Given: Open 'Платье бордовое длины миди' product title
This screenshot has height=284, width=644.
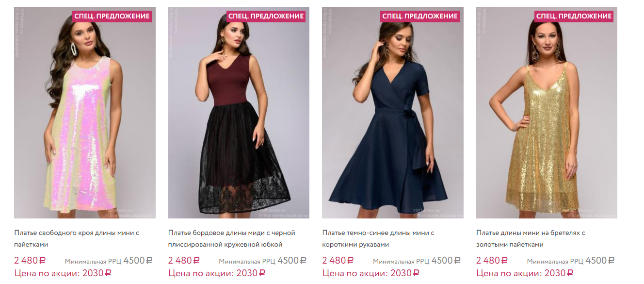Looking at the screenshot, I should coord(231,238).
